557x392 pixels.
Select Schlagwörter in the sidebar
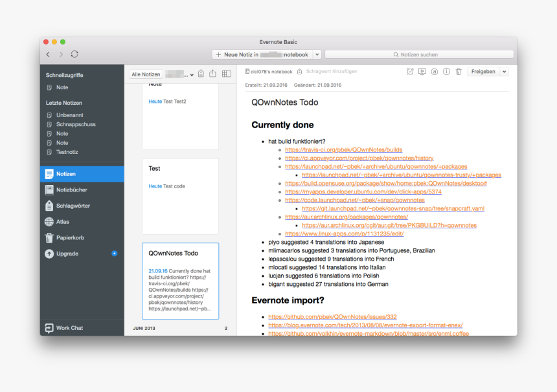click(x=73, y=206)
